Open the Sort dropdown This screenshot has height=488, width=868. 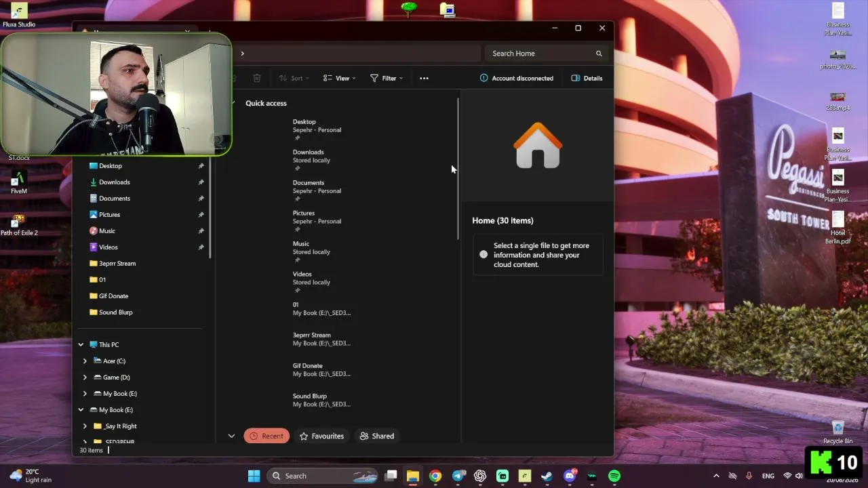pyautogui.click(x=294, y=78)
